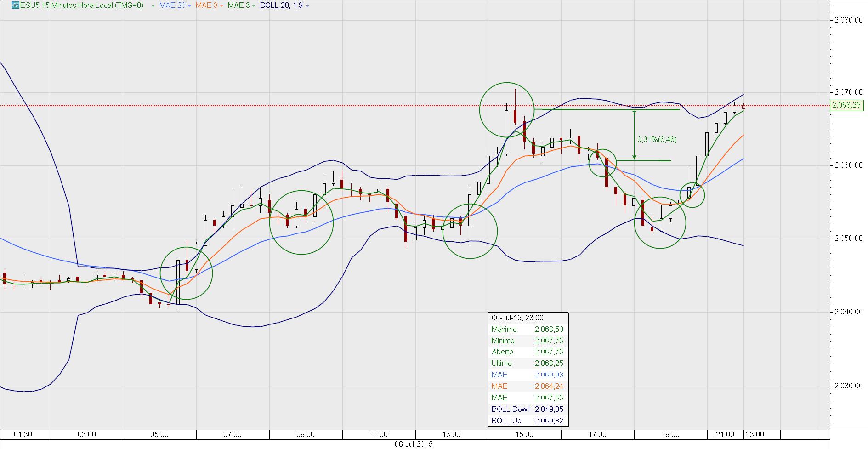Click the Fu futures icon beside ESU5
Screen dimensions: 868x449
[x=15, y=6]
